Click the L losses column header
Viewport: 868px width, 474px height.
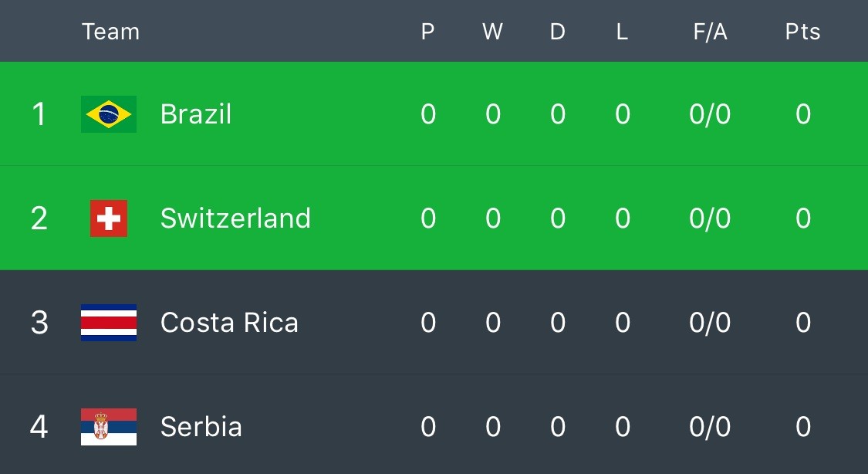click(x=622, y=32)
